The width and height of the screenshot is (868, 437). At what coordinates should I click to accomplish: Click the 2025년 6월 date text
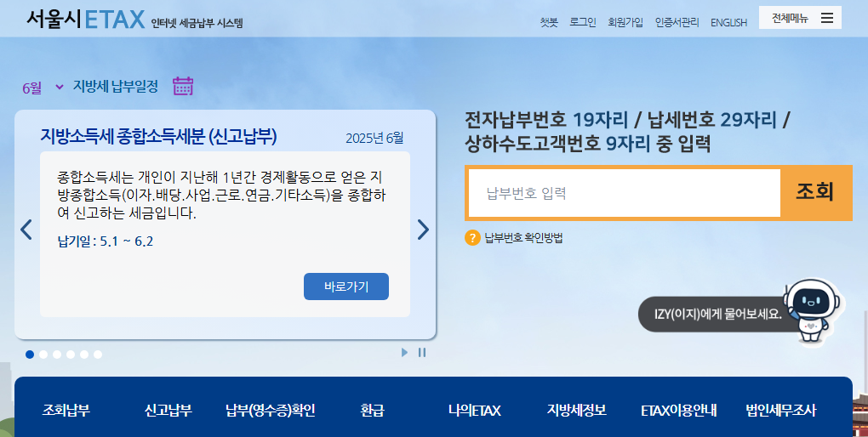(x=374, y=138)
